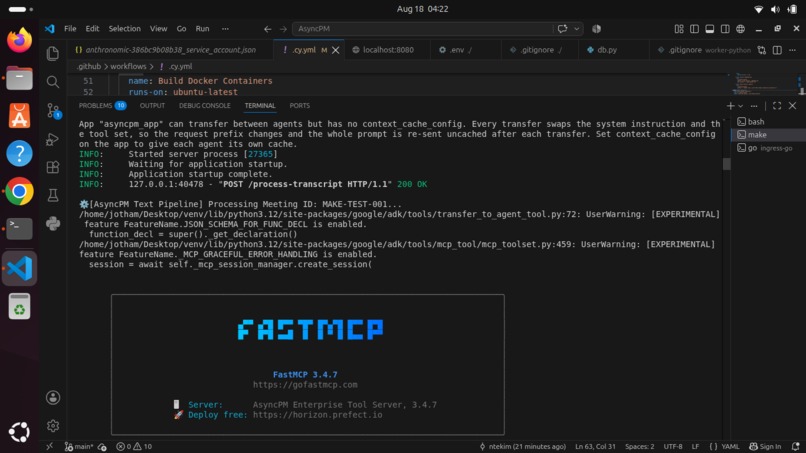Open the Problems panel tab

click(102, 106)
